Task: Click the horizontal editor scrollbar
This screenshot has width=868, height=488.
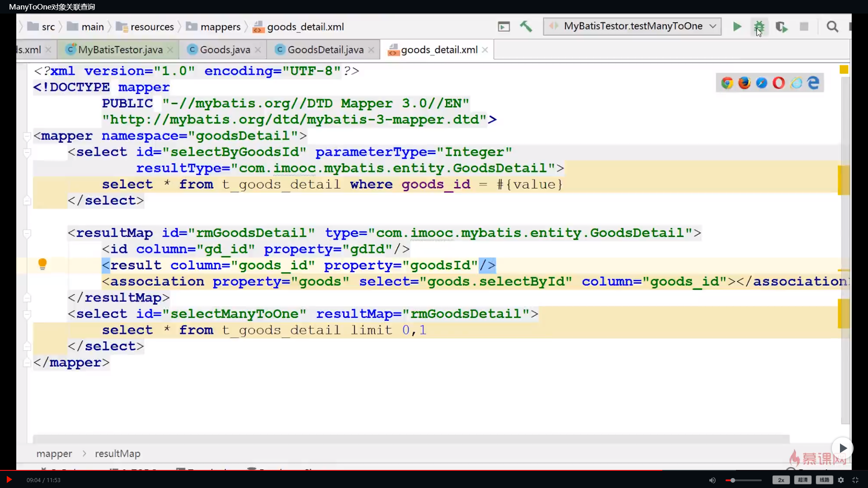Action: click(x=411, y=438)
